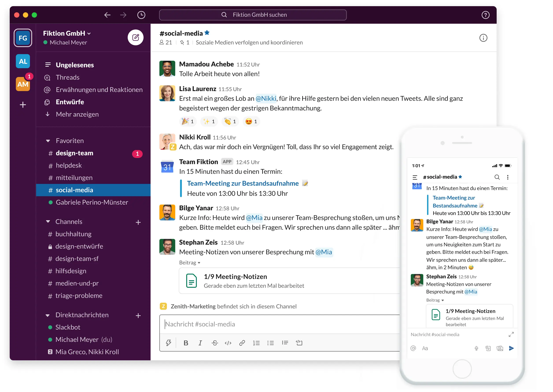Click the compose new message icon
Image resolution: width=553 pixels, height=392 pixels.
(136, 38)
